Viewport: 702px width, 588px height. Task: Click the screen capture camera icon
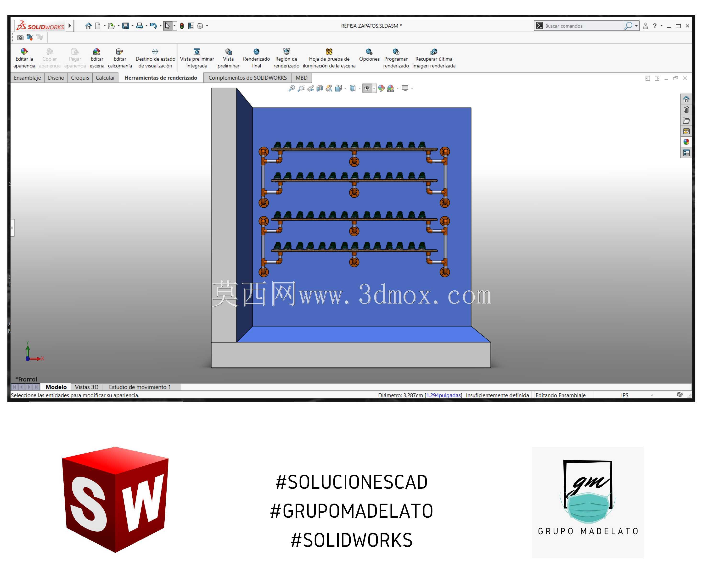click(20, 37)
